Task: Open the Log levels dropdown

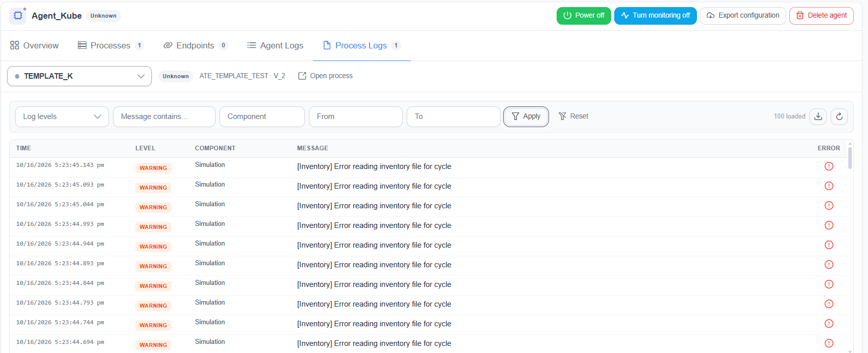Action: 62,116
